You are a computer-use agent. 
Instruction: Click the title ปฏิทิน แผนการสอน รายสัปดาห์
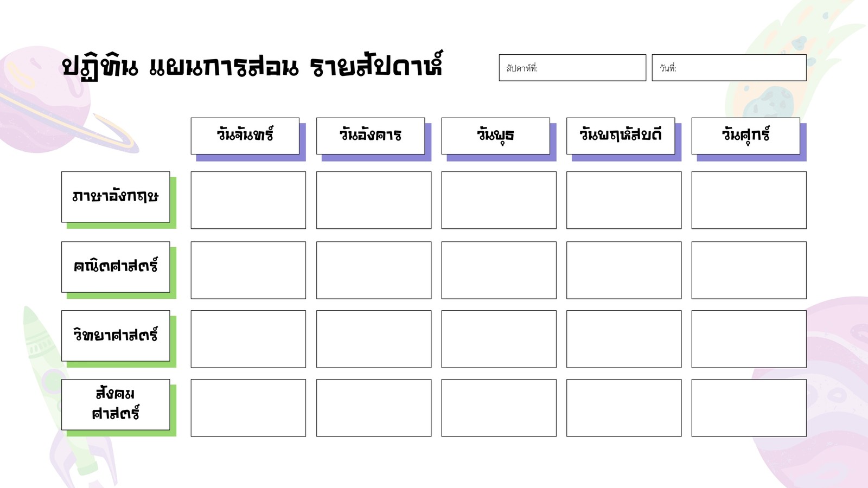point(252,66)
